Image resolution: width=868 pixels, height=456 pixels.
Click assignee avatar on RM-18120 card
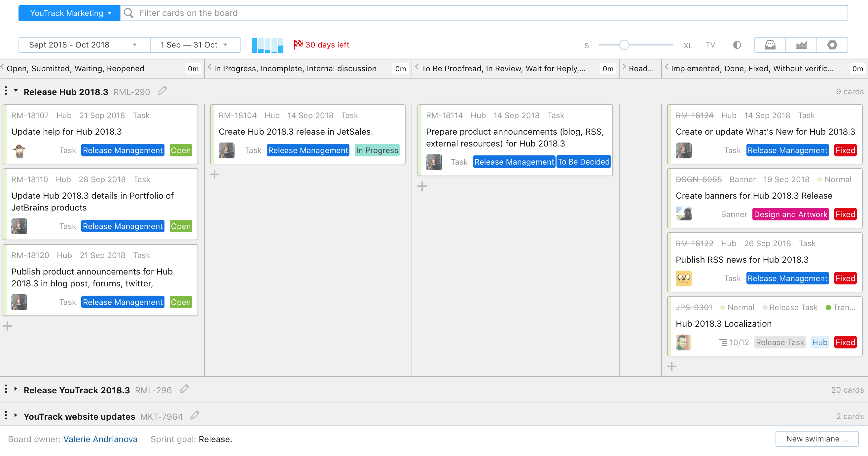click(19, 303)
